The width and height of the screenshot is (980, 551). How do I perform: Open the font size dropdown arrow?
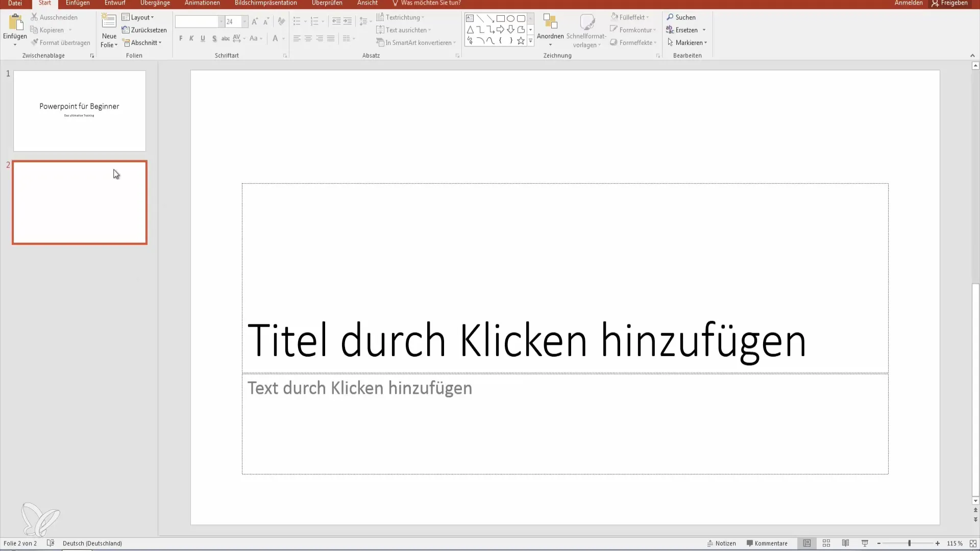pos(244,21)
